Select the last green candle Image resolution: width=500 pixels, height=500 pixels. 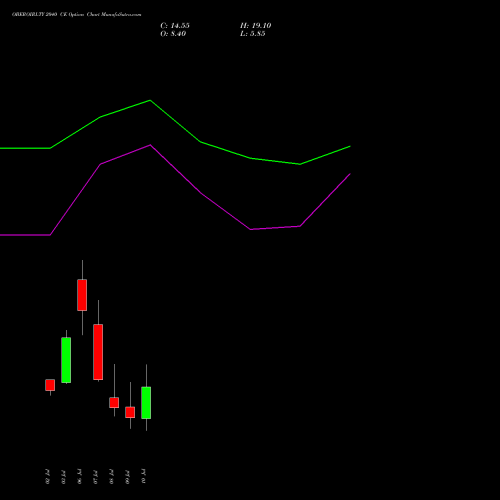point(146,403)
